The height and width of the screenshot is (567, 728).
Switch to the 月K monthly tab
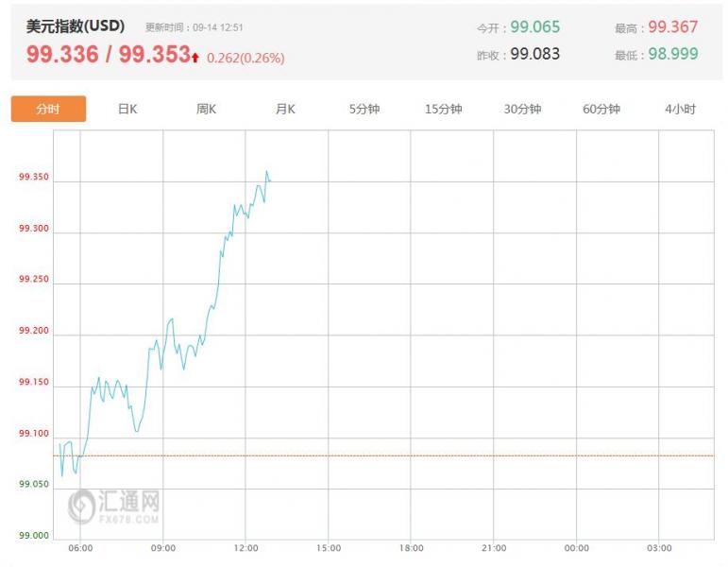tap(285, 110)
